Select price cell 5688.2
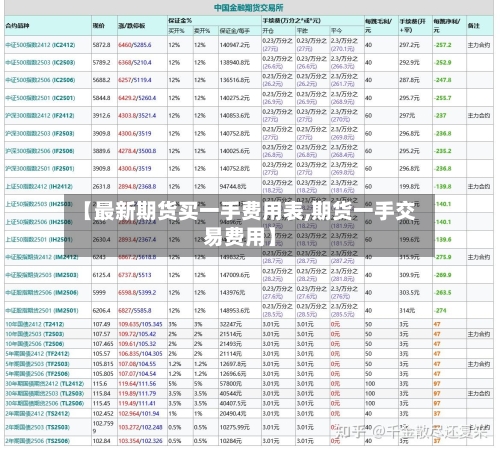The height and width of the screenshot is (452, 500). [101, 80]
